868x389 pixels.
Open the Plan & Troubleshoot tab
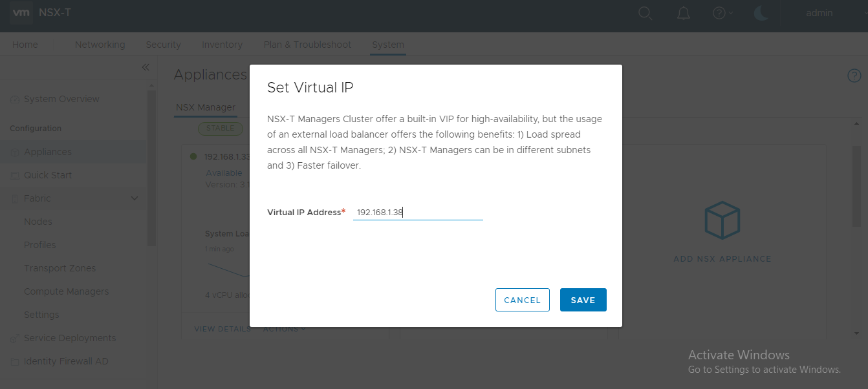307,45
